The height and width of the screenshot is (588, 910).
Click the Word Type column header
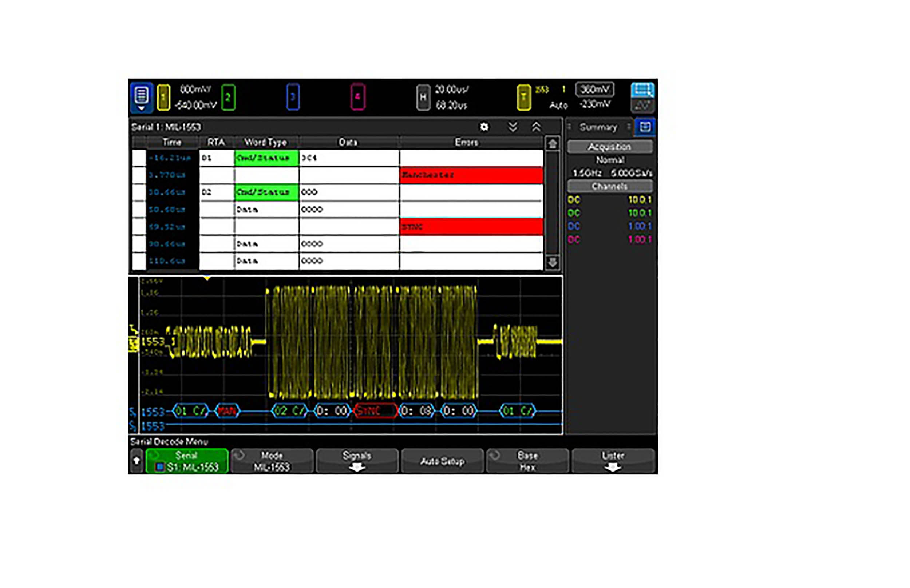pos(266,142)
